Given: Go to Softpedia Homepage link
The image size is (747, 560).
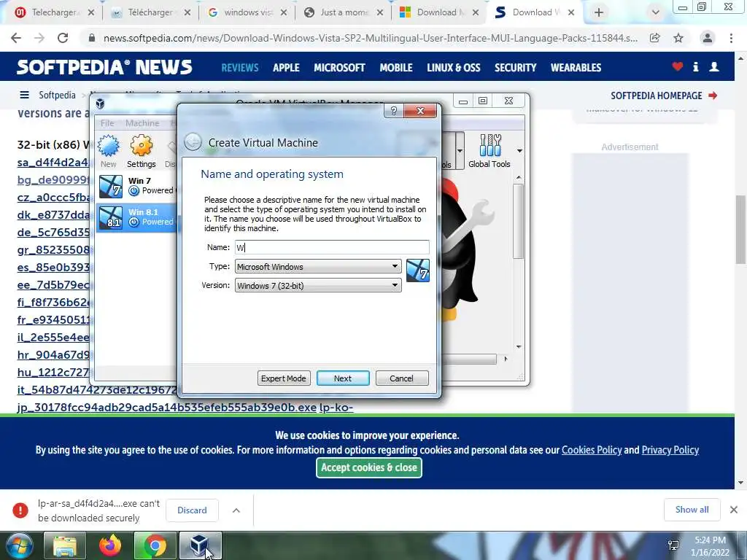Looking at the screenshot, I should tap(664, 96).
